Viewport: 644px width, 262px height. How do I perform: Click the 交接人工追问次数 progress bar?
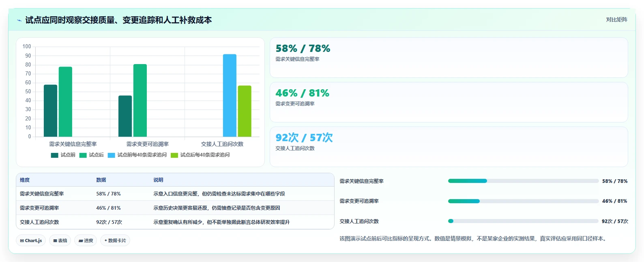click(523, 221)
